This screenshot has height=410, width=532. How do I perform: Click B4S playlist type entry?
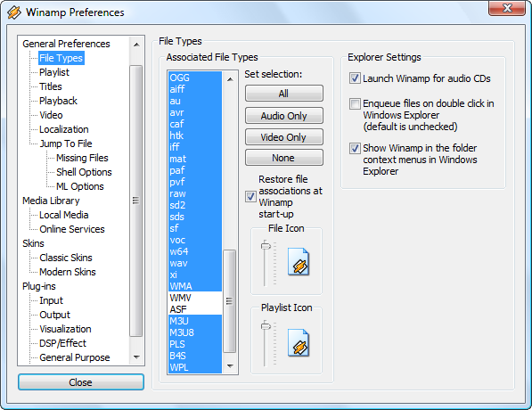(195, 356)
